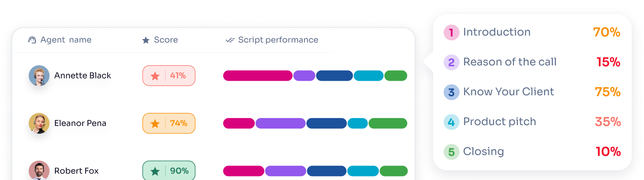Select Eleanor Pena's purple bar segment
Screen dimensions: 644x180
pos(280,123)
